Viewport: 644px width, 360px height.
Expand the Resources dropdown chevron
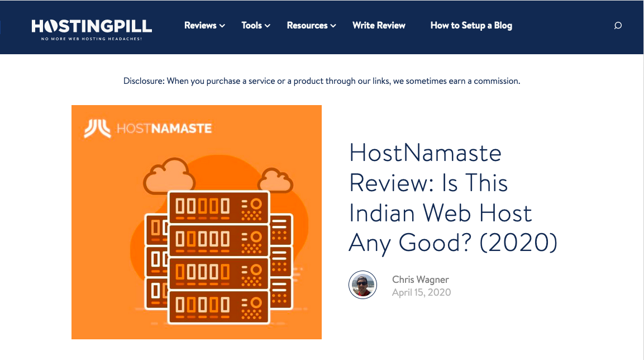pos(333,26)
